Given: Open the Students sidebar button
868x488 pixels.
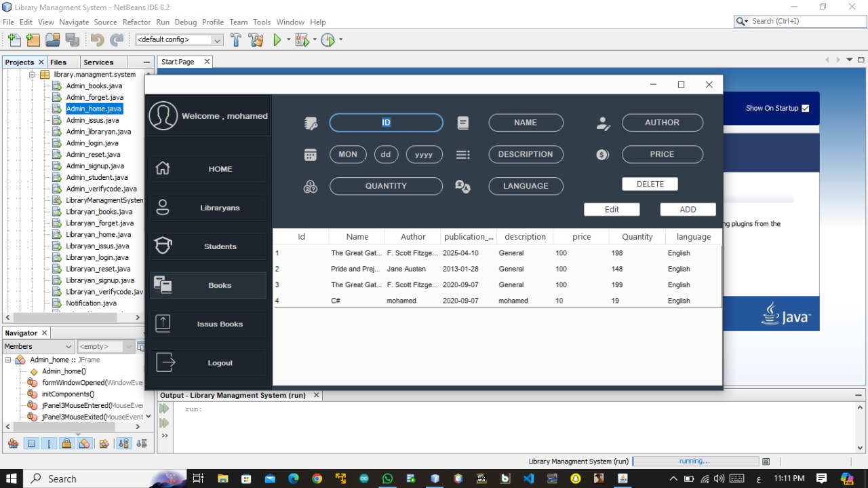Looking at the screenshot, I should click(208, 246).
